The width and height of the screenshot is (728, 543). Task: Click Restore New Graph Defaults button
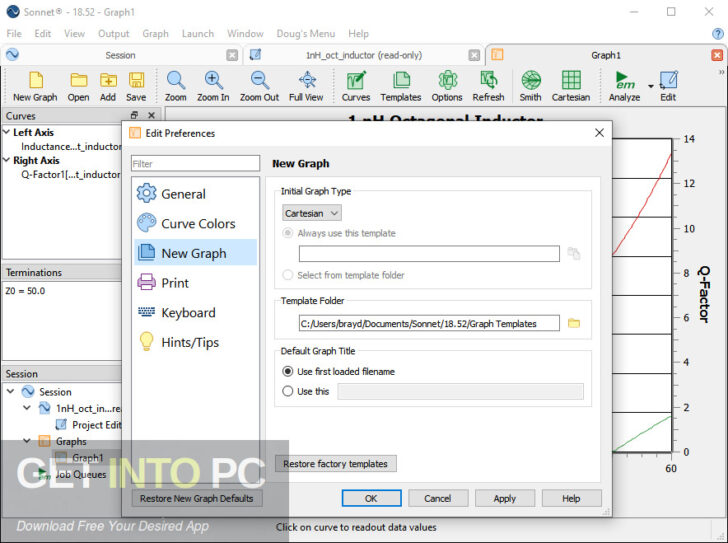(x=196, y=498)
